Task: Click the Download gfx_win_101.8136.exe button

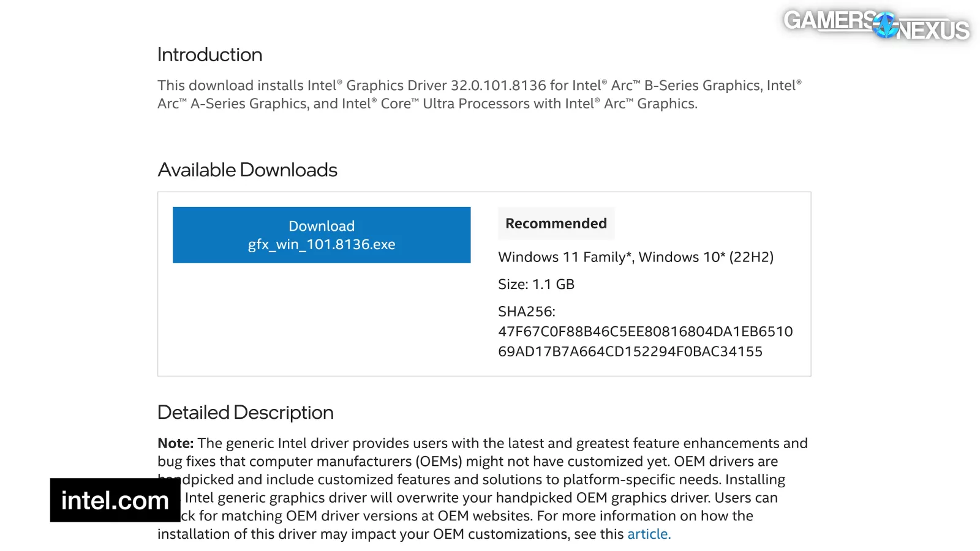Action: click(322, 235)
